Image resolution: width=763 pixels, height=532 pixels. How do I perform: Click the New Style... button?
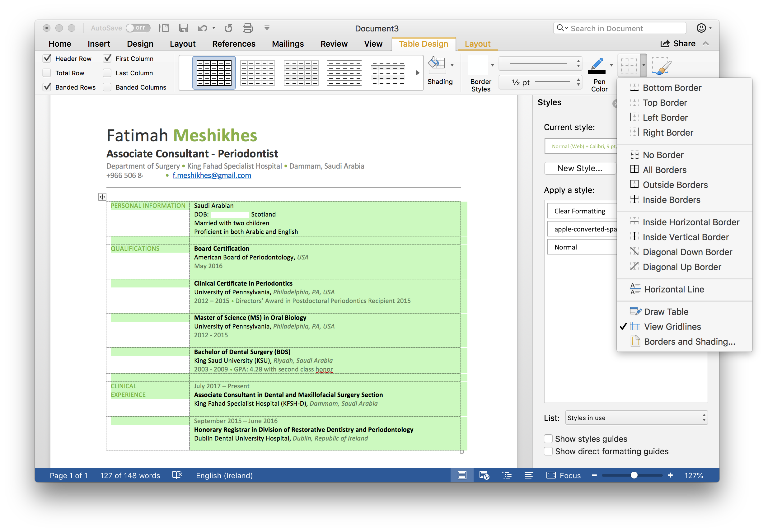pyautogui.click(x=580, y=168)
